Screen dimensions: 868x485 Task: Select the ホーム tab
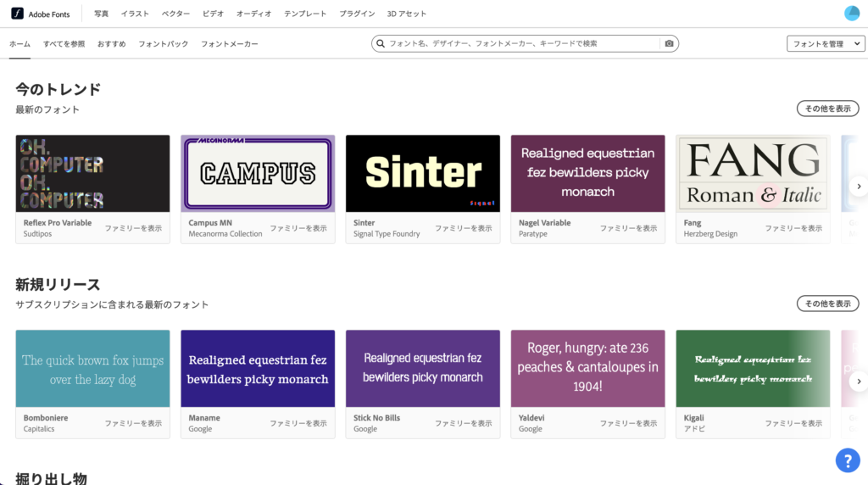pyautogui.click(x=20, y=44)
